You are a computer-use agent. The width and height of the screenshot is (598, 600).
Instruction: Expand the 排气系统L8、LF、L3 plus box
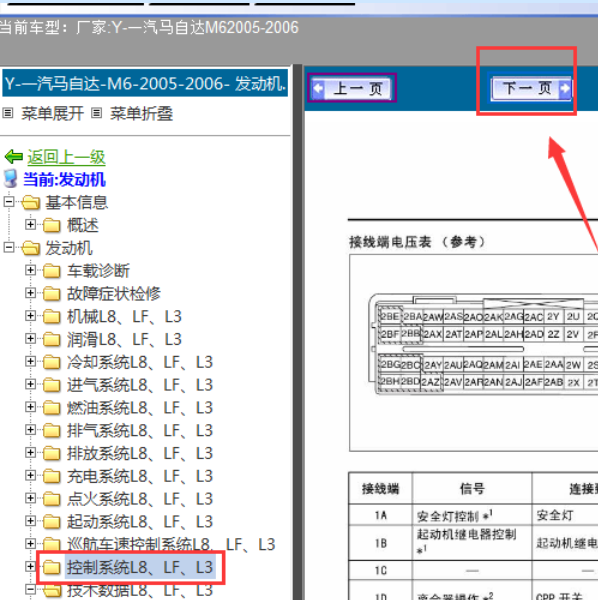[x=30, y=430]
